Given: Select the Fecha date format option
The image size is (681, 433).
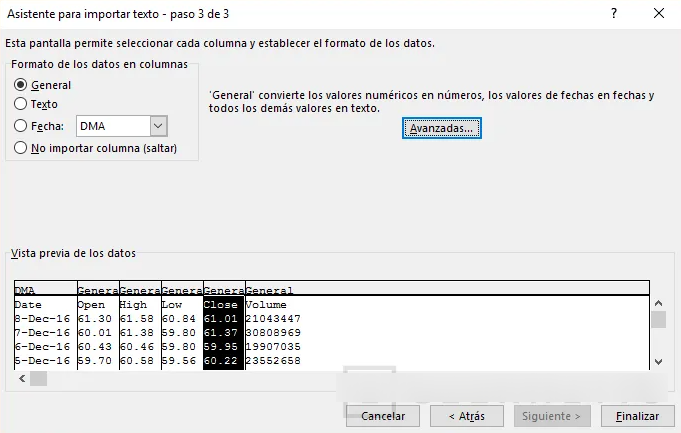Looking at the screenshot, I should 21,126.
